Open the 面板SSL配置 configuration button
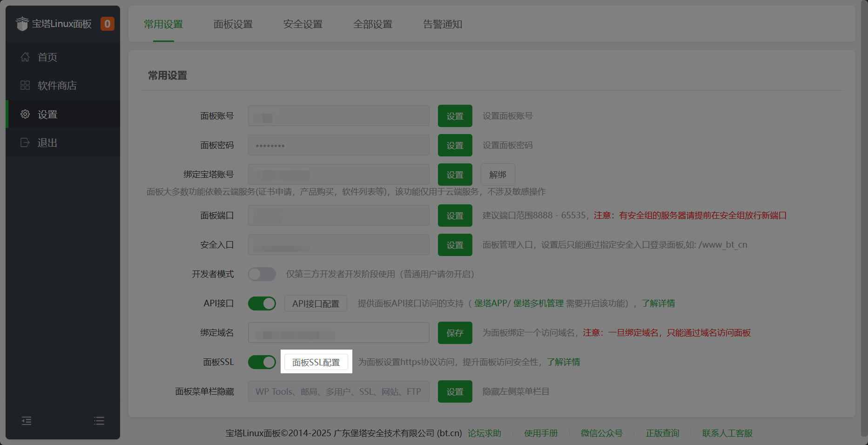Screen dimensions: 868x445 coord(316,362)
